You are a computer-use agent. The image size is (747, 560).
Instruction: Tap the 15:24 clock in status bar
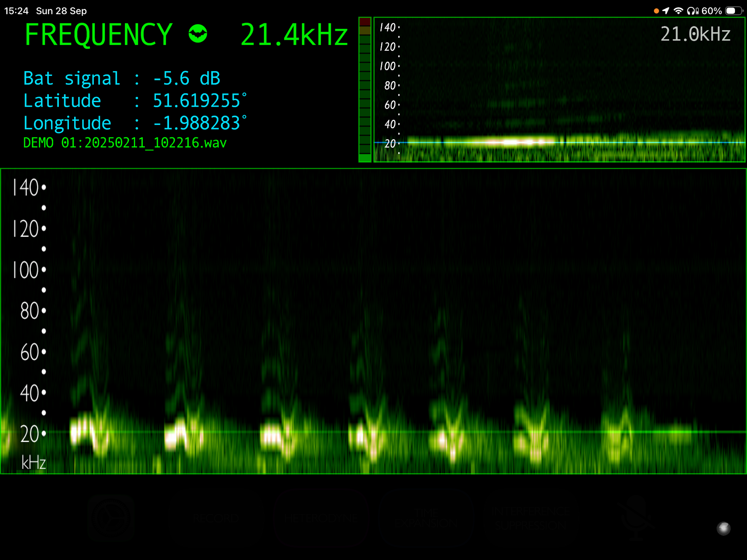click(16, 11)
